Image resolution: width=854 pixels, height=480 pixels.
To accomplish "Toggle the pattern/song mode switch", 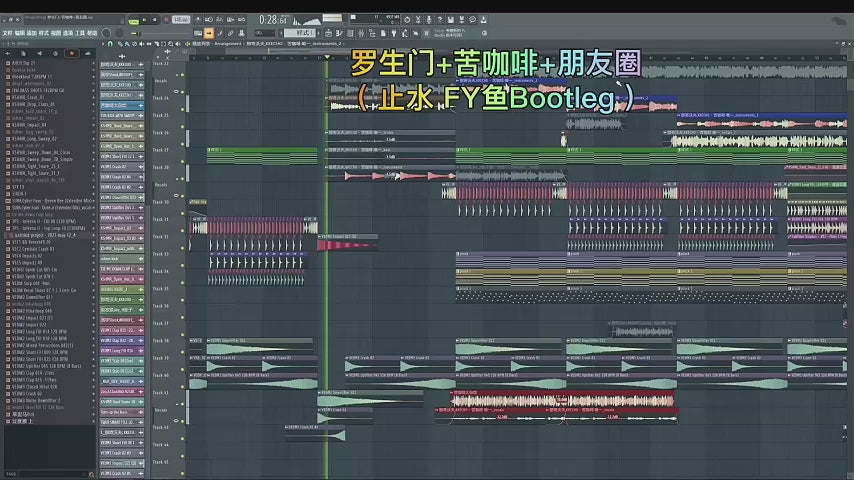I will point(133,19).
